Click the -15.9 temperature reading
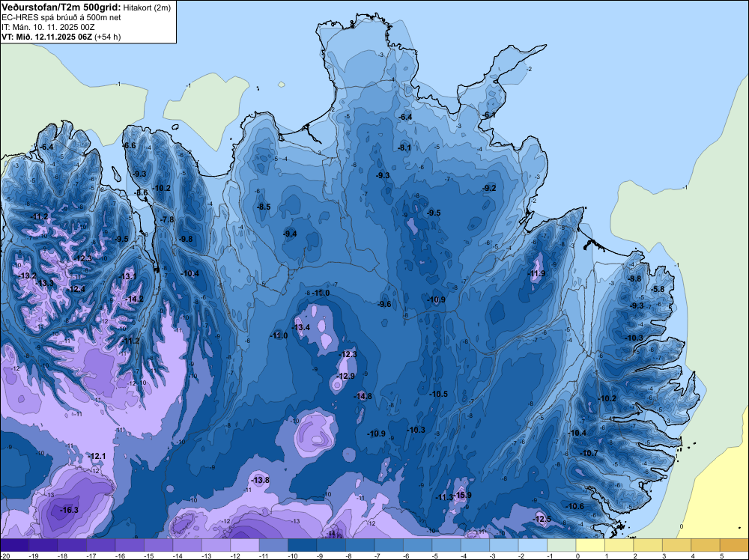The width and height of the screenshot is (749, 560). 462,495
